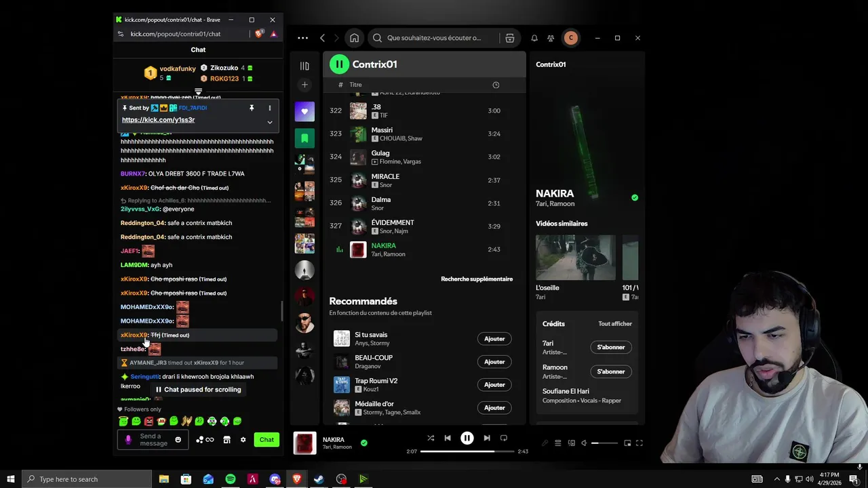Expand the chat leaderboard handle
The height and width of the screenshot is (488, 868).
pyautogui.click(x=198, y=91)
